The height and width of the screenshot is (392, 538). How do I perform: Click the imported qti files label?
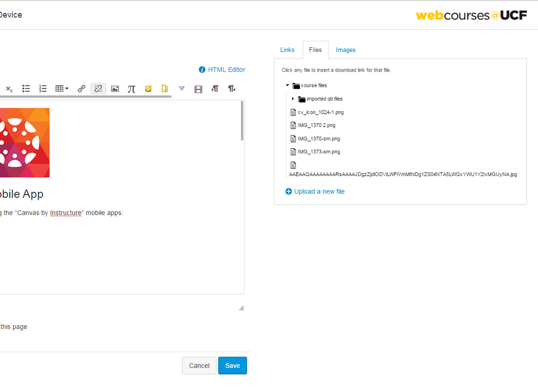pyautogui.click(x=325, y=99)
